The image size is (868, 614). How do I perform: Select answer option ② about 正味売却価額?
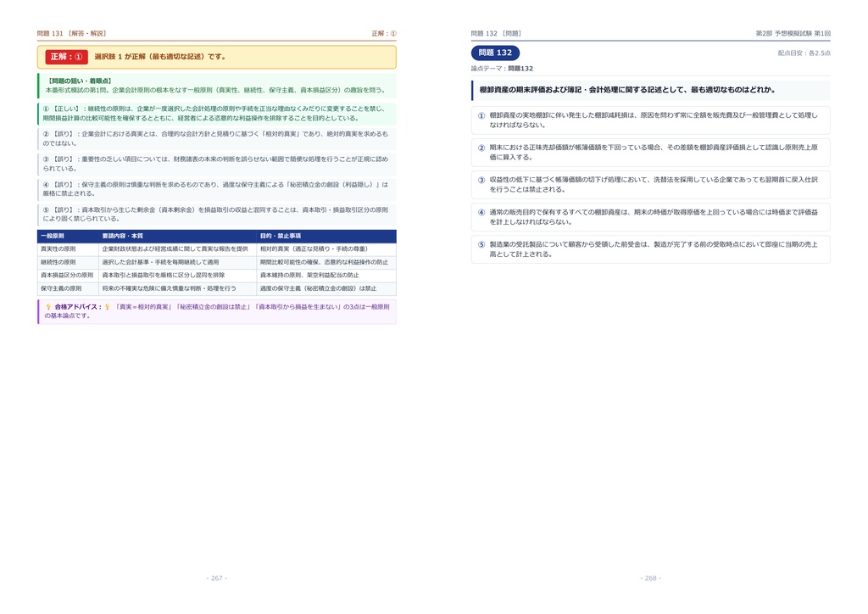[650, 153]
